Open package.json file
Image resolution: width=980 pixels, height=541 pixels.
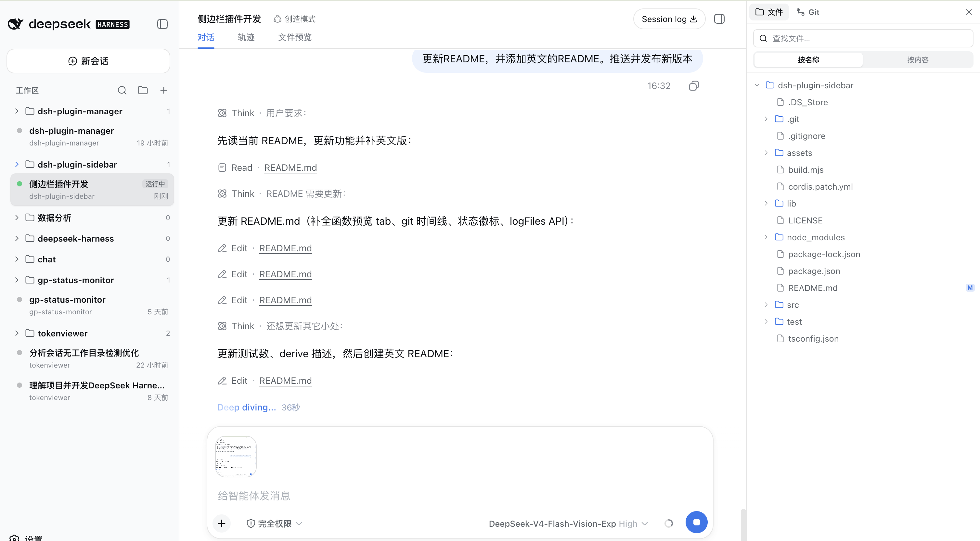point(814,271)
